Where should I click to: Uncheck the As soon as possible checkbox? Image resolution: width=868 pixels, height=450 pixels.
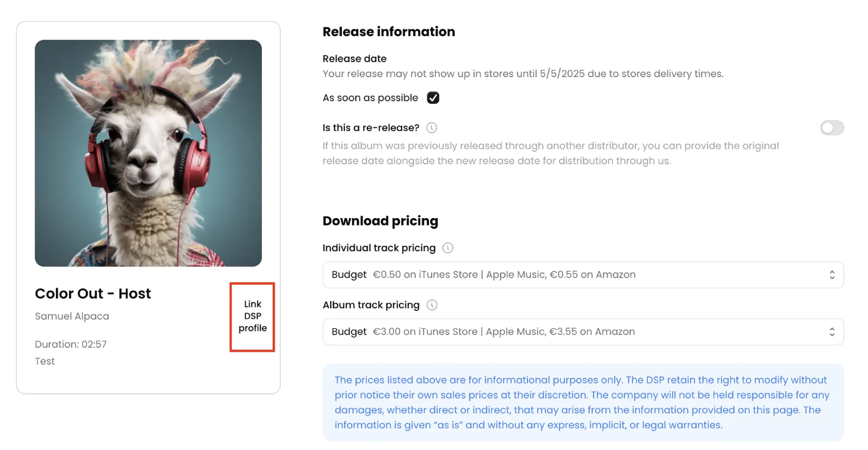click(433, 98)
